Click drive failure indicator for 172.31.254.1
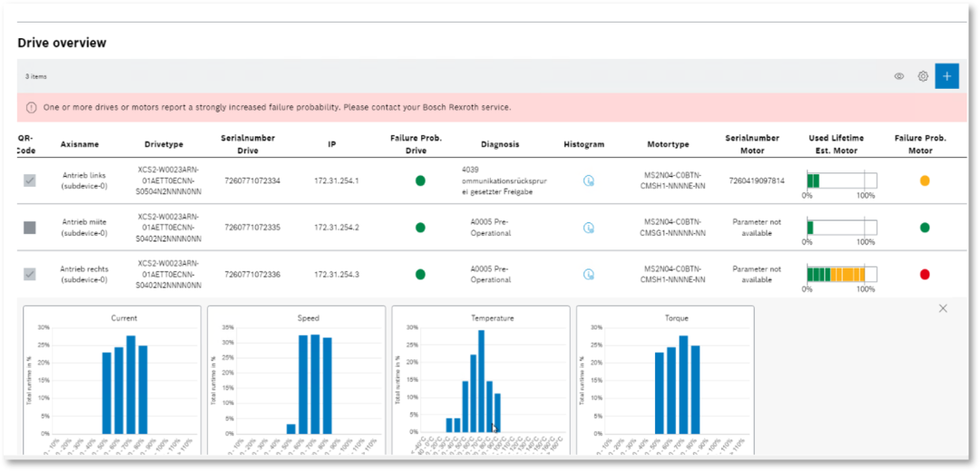 pyautogui.click(x=420, y=181)
